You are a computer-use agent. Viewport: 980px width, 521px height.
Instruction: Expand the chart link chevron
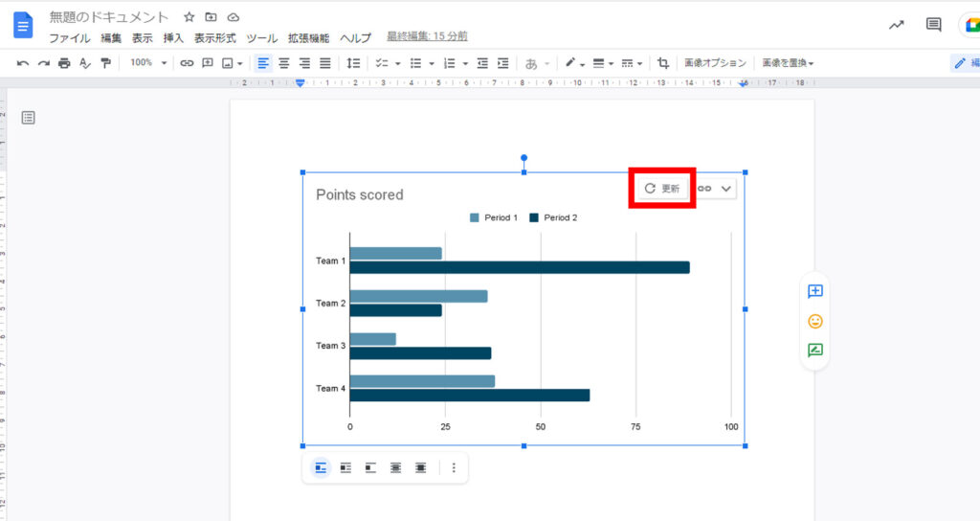(x=725, y=189)
